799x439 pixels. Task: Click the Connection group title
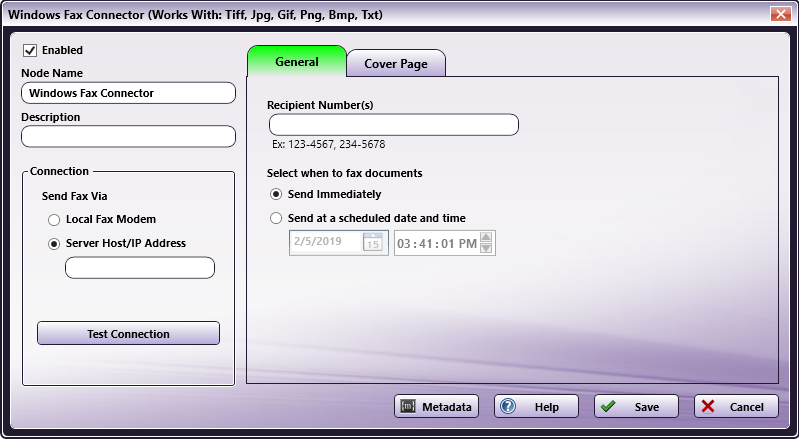59,171
